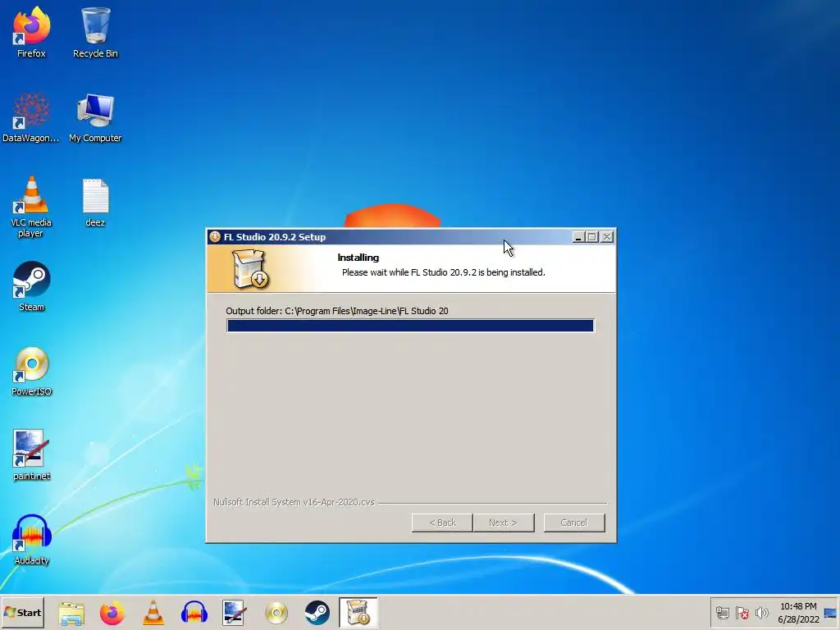The height and width of the screenshot is (630, 840).
Task: Click the installer box graphic in header
Action: (x=250, y=269)
